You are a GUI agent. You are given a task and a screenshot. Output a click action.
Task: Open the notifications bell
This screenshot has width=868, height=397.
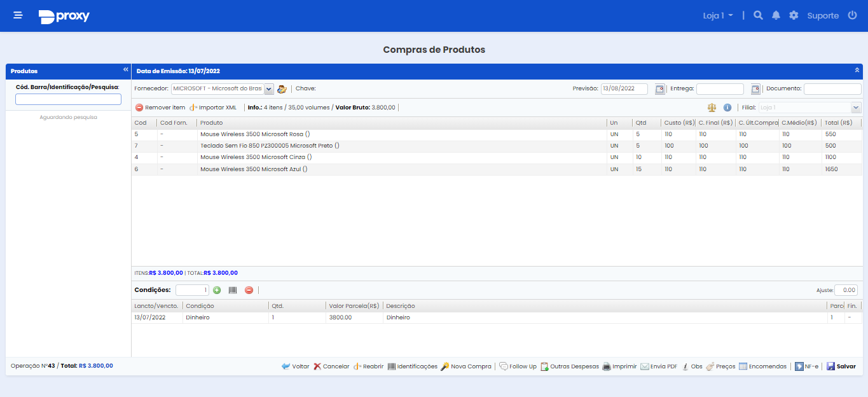point(776,15)
